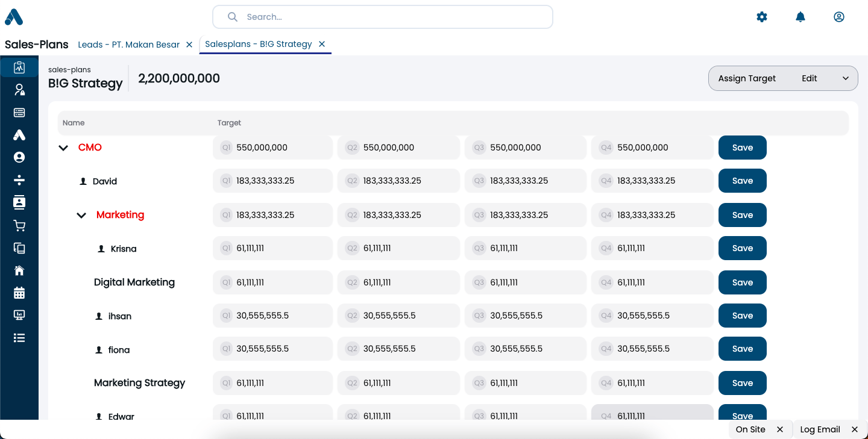Save Krisna's row targets
Image resolution: width=868 pixels, height=439 pixels.
(x=743, y=248)
